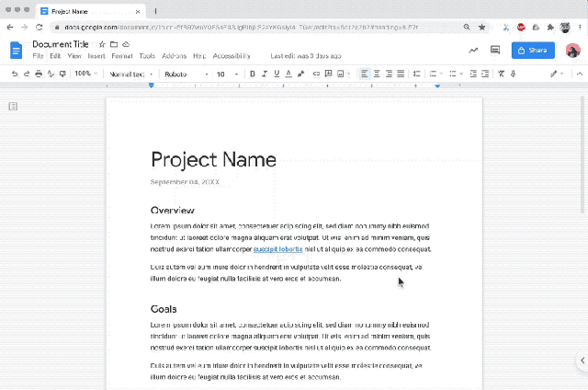Click the blue Share button
Screen dimensions: 588x390
tap(533, 51)
